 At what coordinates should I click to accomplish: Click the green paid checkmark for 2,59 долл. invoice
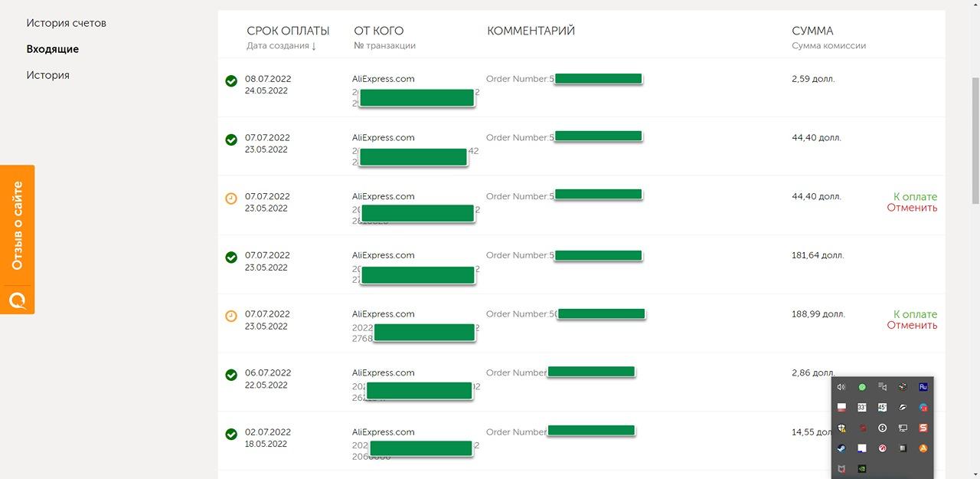(231, 80)
